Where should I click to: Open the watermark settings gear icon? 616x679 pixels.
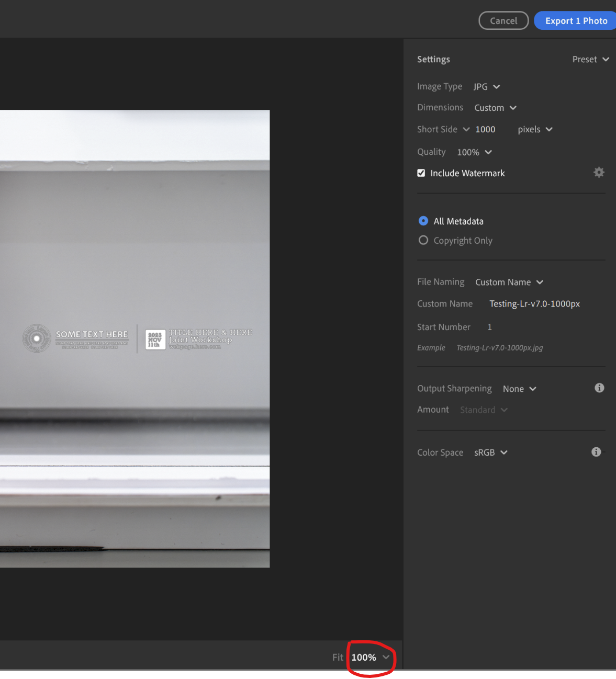[x=599, y=172]
